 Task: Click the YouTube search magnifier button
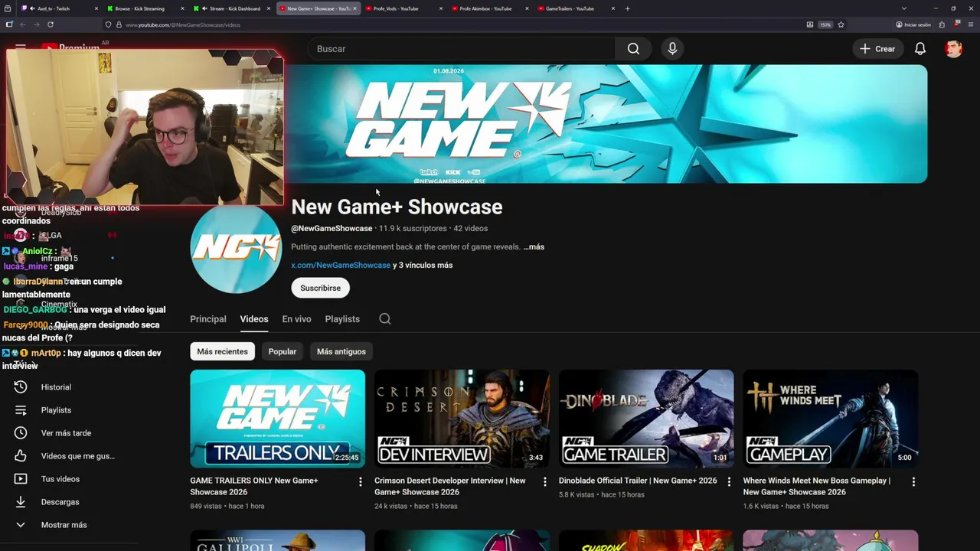[633, 49]
